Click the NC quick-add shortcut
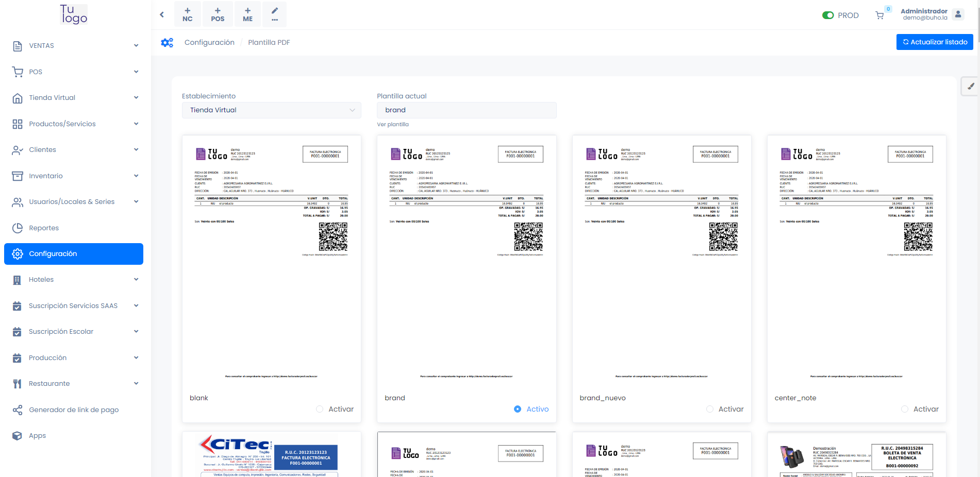The image size is (980, 477). [x=188, y=14]
